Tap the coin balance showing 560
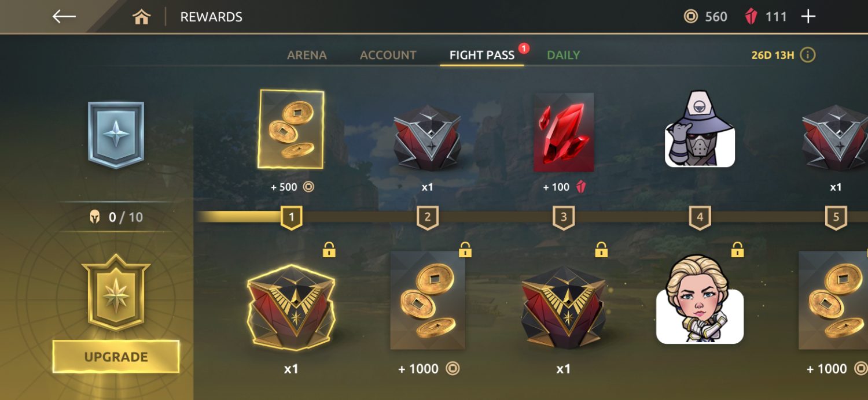Image resolution: width=868 pixels, height=400 pixels. (x=705, y=17)
